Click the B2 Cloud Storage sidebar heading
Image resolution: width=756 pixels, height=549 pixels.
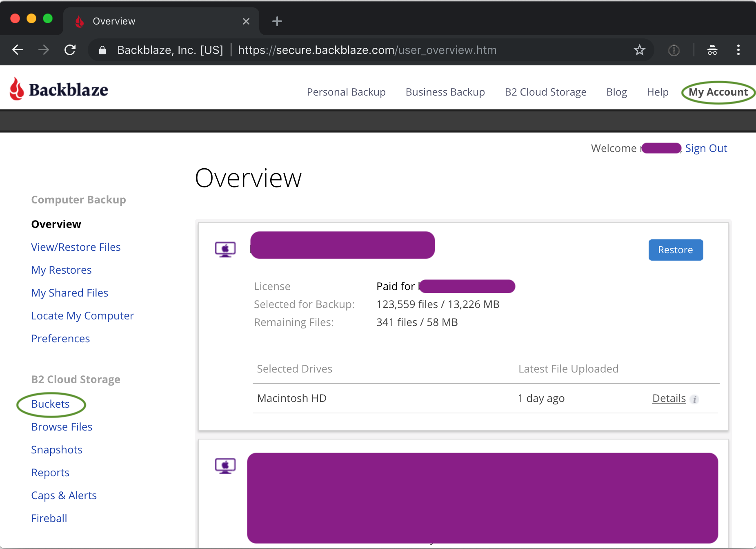(76, 379)
